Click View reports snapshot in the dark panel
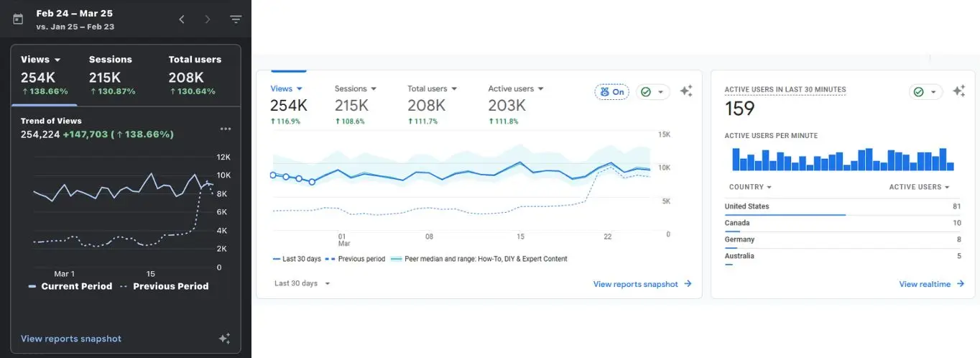 click(71, 339)
